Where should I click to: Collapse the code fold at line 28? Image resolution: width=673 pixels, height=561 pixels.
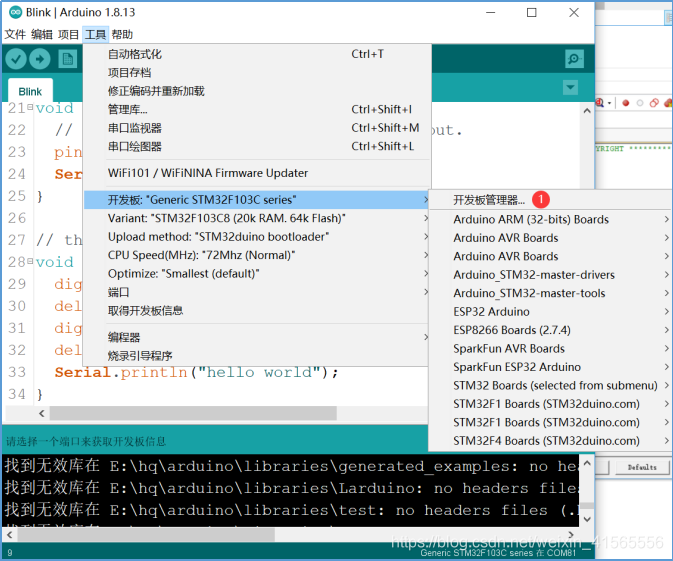click(x=30, y=261)
